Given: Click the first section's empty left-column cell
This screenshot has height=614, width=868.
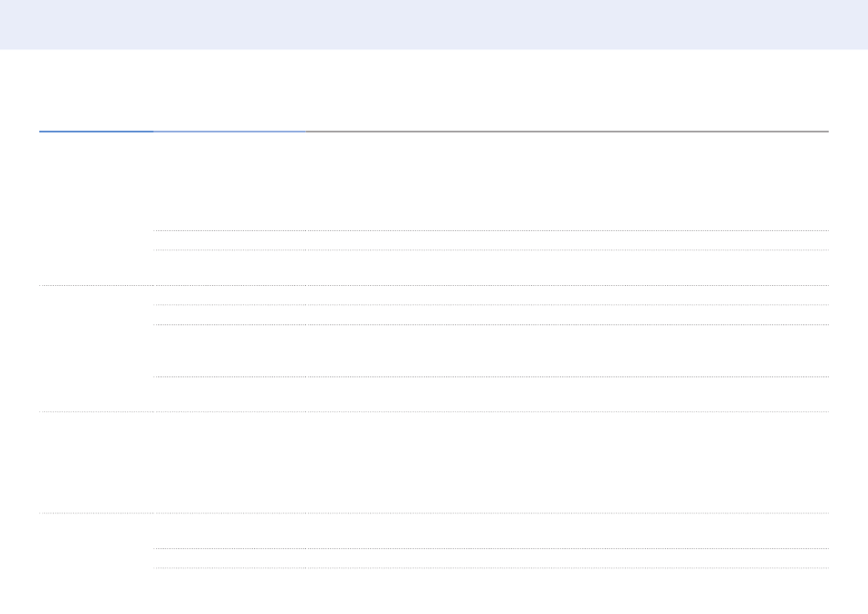Looking at the screenshot, I should [96, 208].
